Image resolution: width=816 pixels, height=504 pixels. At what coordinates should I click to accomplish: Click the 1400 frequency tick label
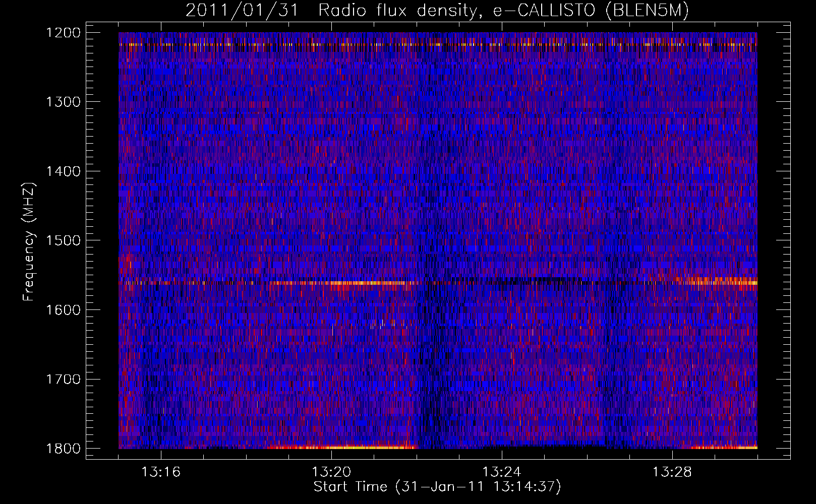click(x=64, y=171)
